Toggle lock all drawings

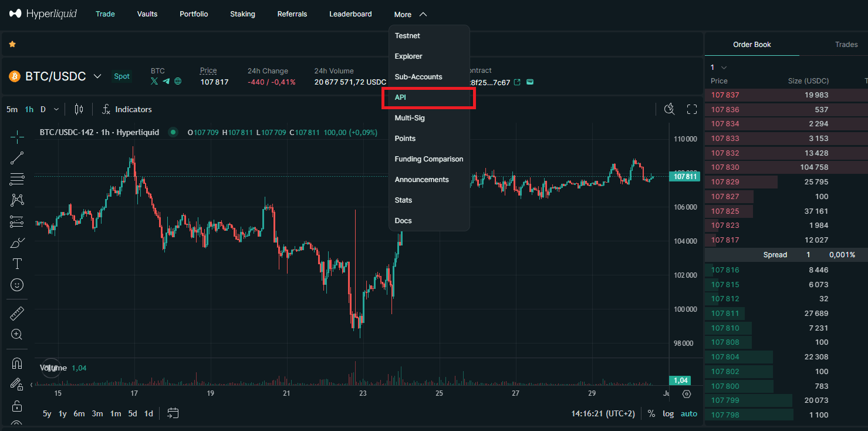click(17, 406)
